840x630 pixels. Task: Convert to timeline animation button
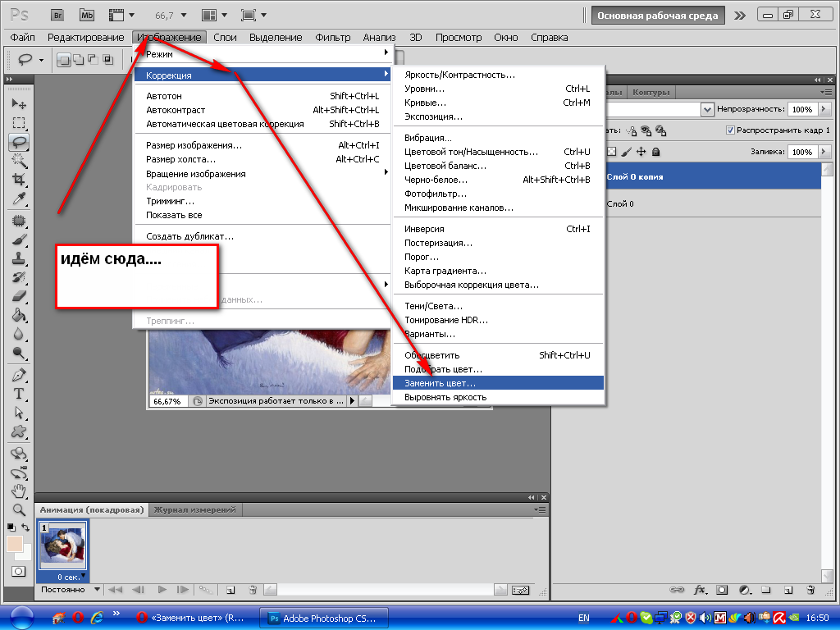click(x=520, y=590)
